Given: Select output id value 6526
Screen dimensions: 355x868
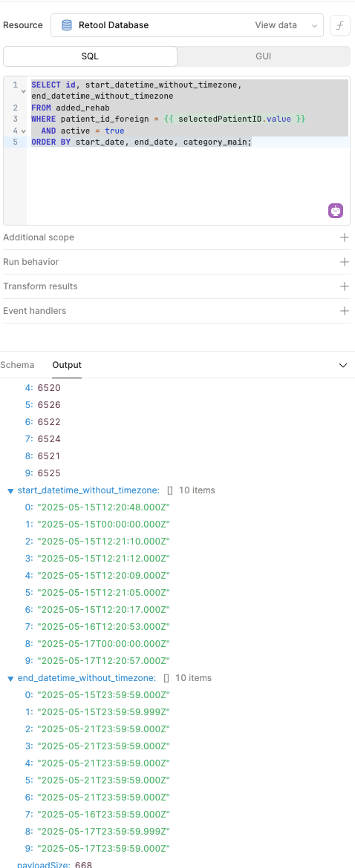Looking at the screenshot, I should [x=49, y=405].
